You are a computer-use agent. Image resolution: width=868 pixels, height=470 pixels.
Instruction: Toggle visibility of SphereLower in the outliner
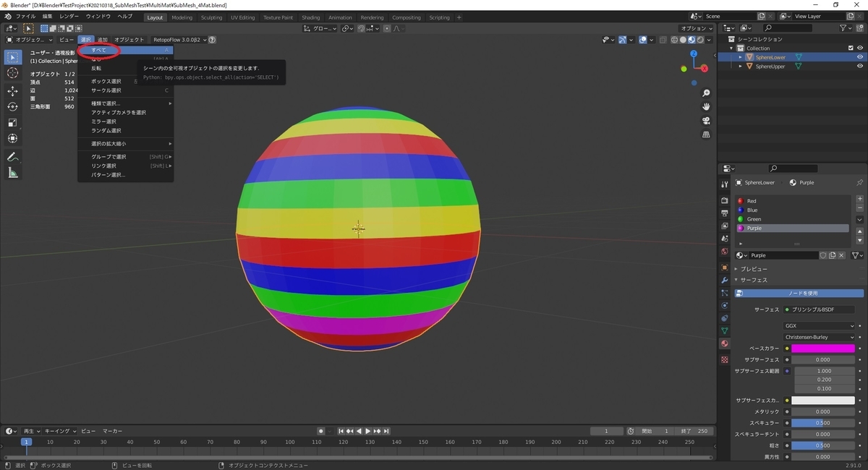(x=860, y=57)
